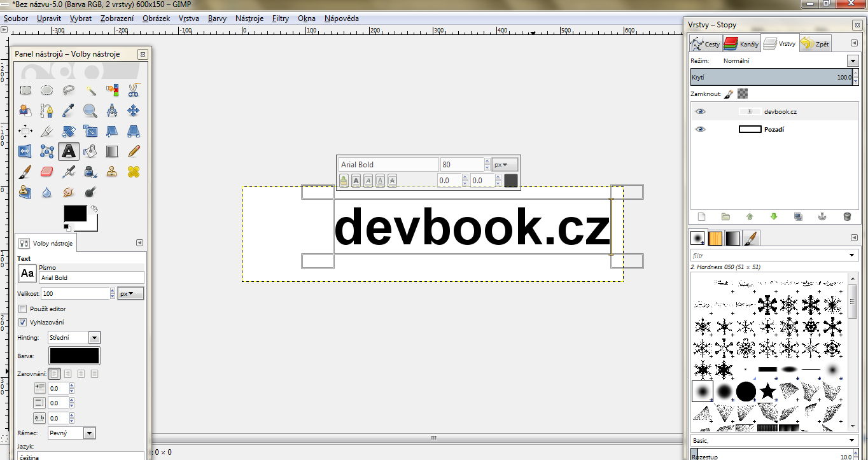This screenshot has width=868, height=460.
Task: Uncheck the Vyhlazování checkbox
Action: click(23, 323)
